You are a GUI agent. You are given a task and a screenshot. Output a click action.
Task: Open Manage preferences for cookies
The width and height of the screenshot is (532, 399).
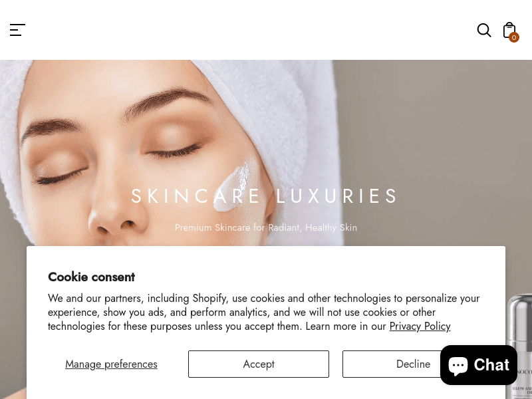pos(111,364)
